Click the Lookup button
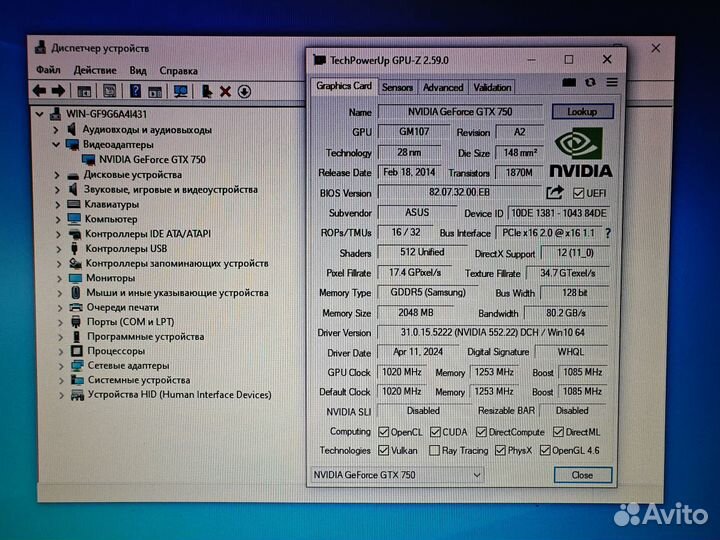 [582, 112]
